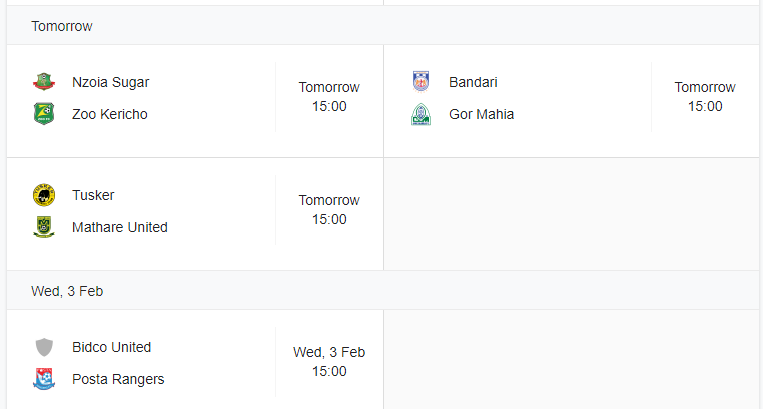Open the Nzoia Sugar team name

point(110,82)
